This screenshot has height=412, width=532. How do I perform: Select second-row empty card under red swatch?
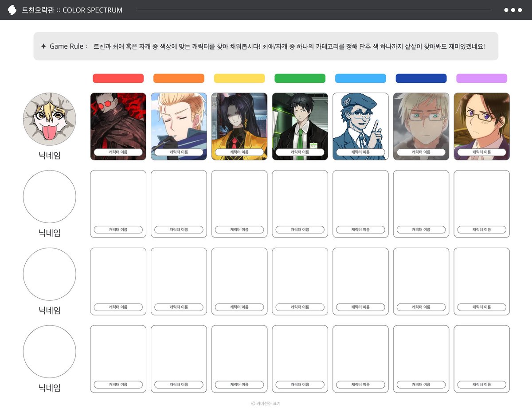[118, 204]
